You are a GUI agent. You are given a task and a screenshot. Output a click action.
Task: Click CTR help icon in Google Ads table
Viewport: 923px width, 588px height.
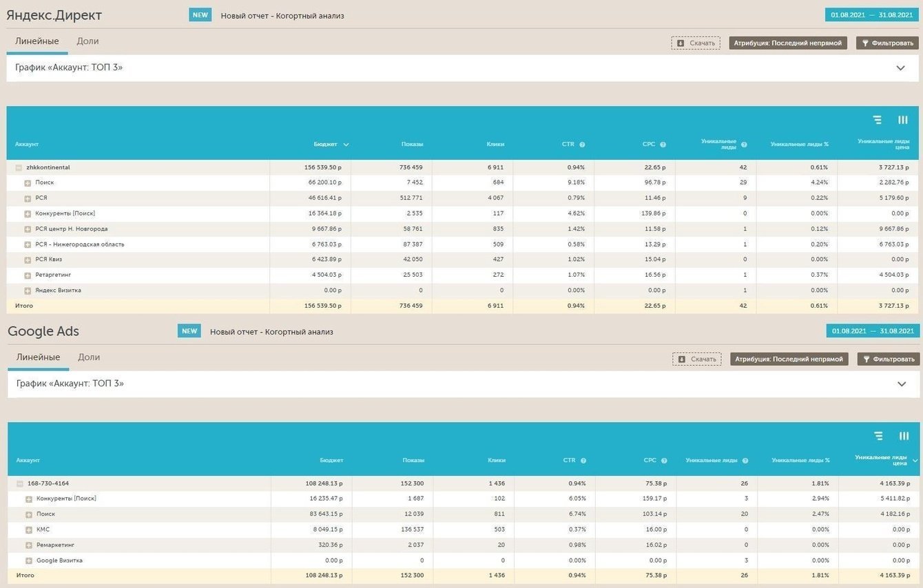click(583, 461)
